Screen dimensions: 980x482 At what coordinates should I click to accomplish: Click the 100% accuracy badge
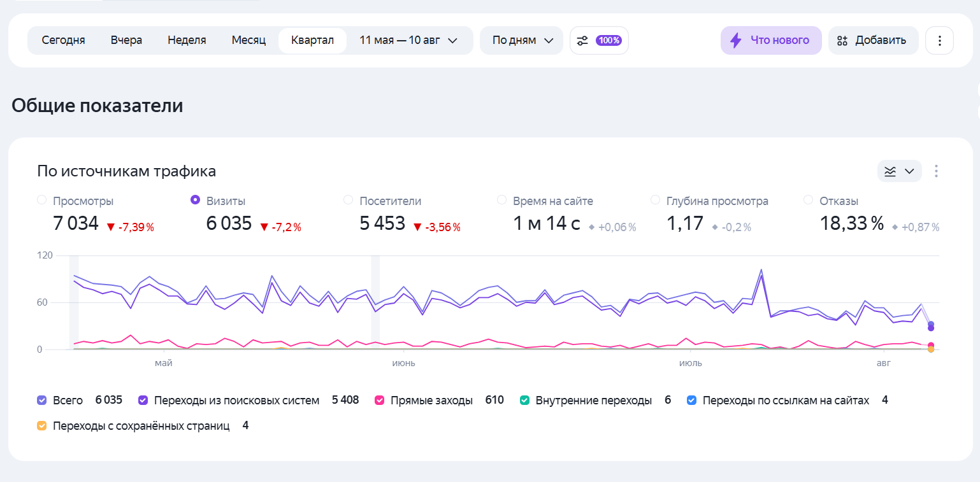click(609, 41)
